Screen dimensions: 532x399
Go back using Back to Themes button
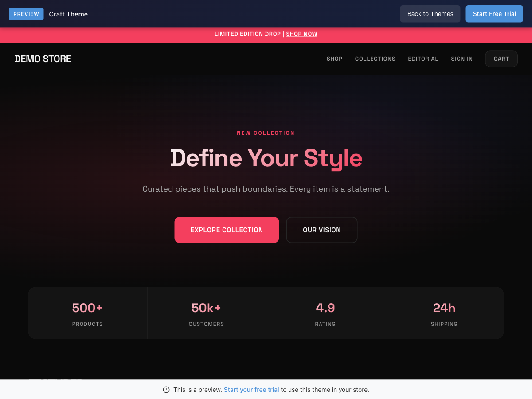430,14
